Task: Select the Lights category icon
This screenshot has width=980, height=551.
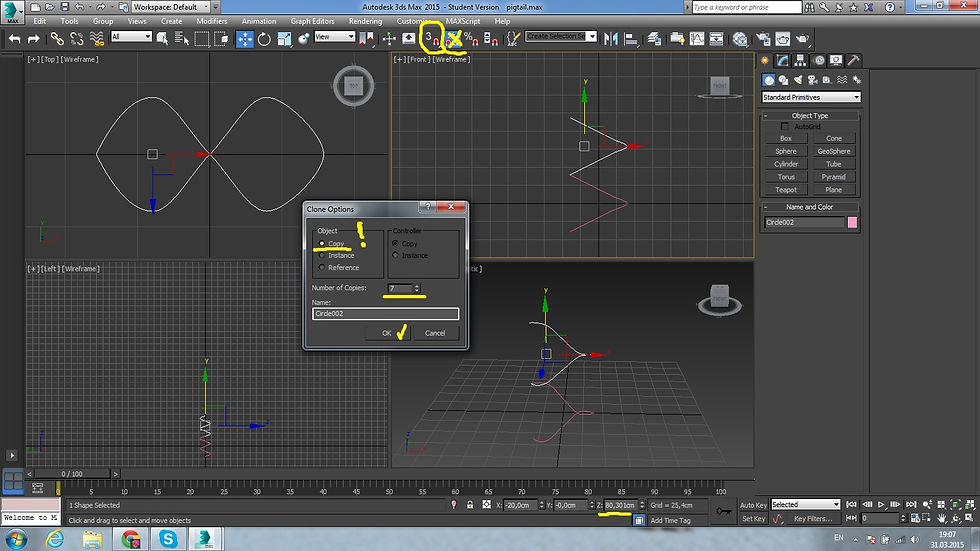Action: [x=798, y=80]
